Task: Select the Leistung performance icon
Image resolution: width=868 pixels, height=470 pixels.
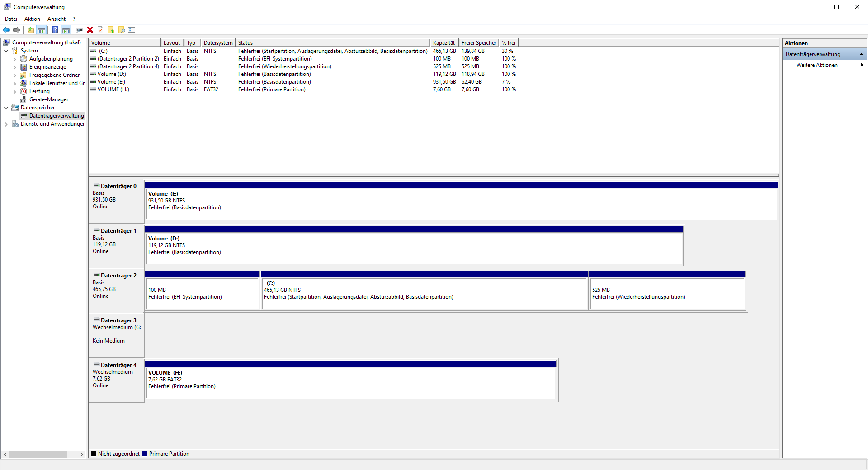Action: (24, 91)
